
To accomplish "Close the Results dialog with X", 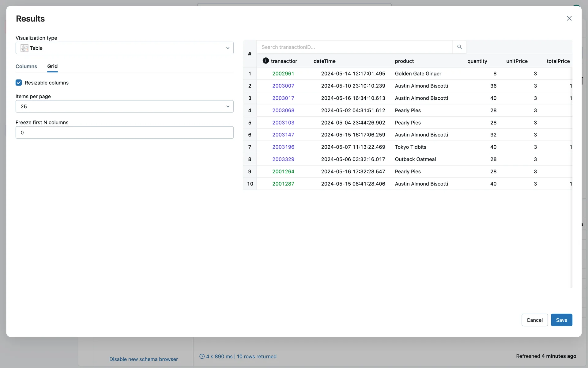I will 569,18.
